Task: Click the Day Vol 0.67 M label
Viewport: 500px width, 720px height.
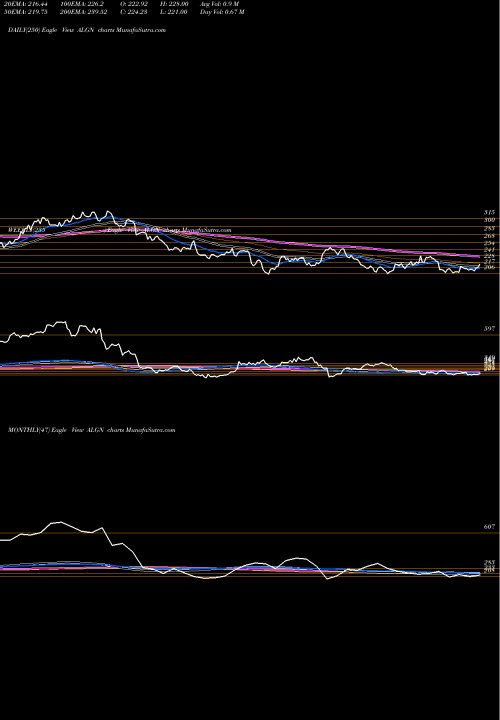Action: tap(222, 12)
